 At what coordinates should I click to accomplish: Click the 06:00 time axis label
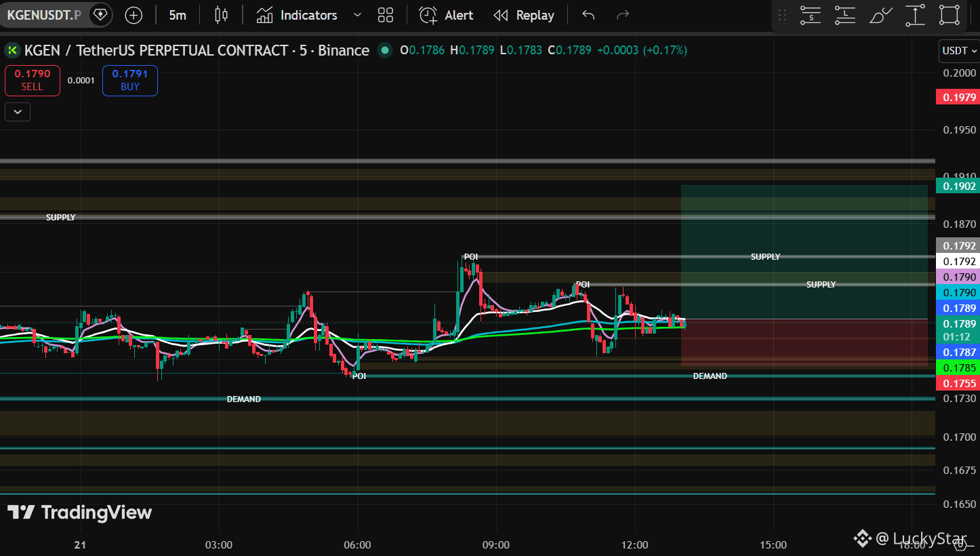[x=357, y=545]
